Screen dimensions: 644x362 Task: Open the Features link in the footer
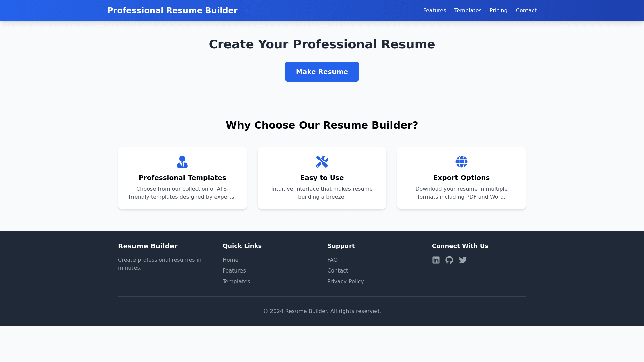[x=234, y=271]
